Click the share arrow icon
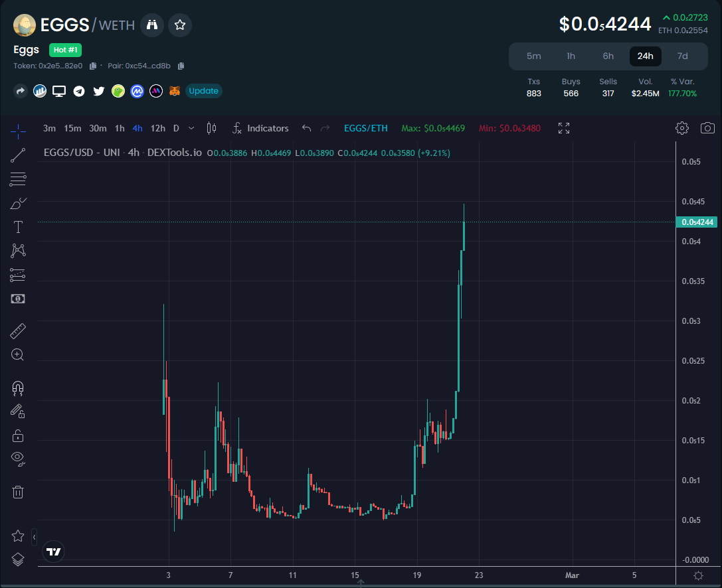Screen dimensions: 722x588 20,91
